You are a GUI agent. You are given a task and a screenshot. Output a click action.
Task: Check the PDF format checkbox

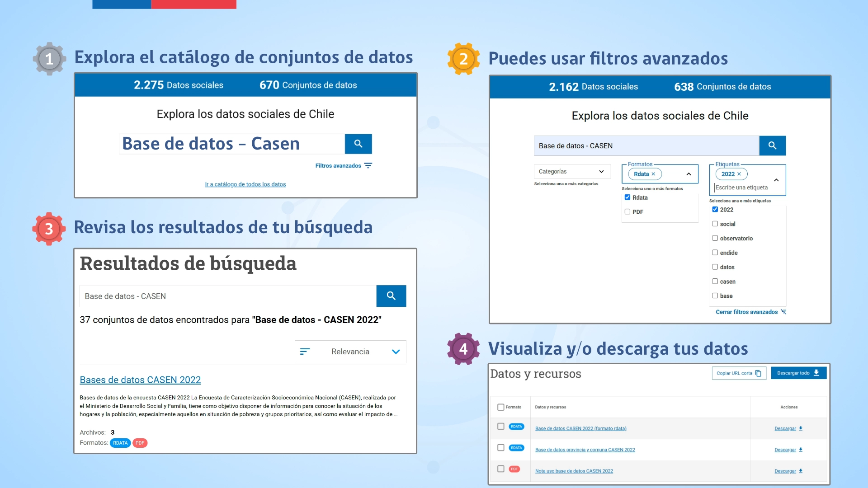tap(627, 211)
